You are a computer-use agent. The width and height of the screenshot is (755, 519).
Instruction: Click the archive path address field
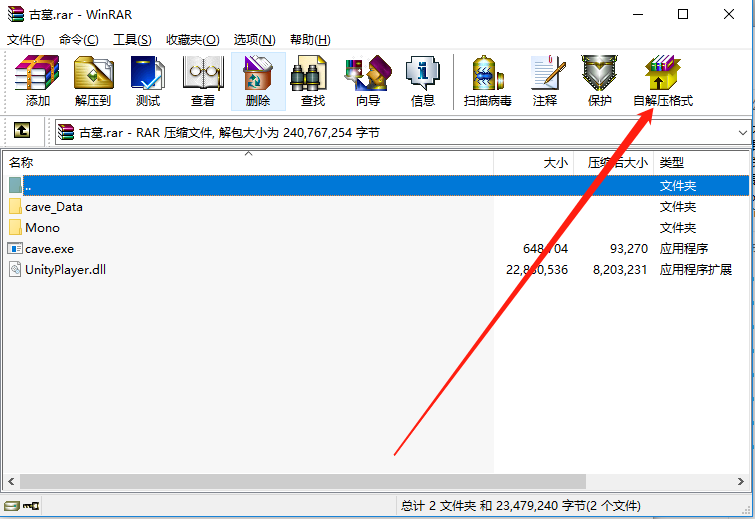coord(403,132)
